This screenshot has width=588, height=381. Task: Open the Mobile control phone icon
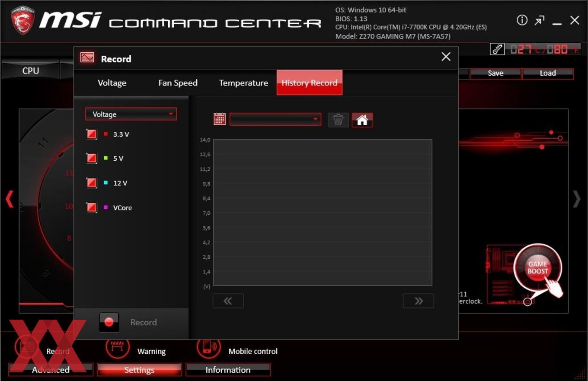pyautogui.click(x=209, y=347)
